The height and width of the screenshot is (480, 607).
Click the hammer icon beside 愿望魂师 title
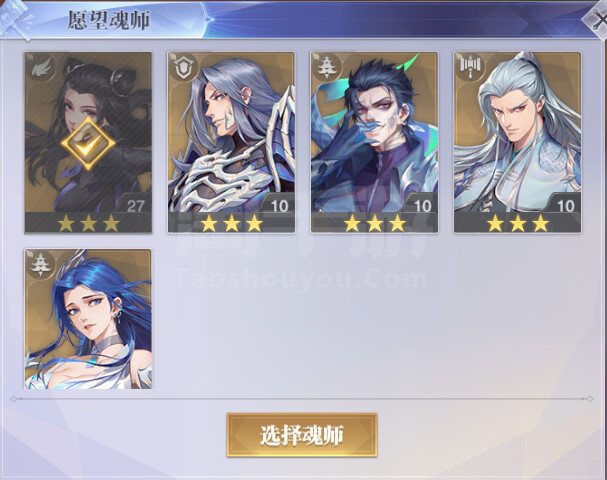tap(15, 19)
